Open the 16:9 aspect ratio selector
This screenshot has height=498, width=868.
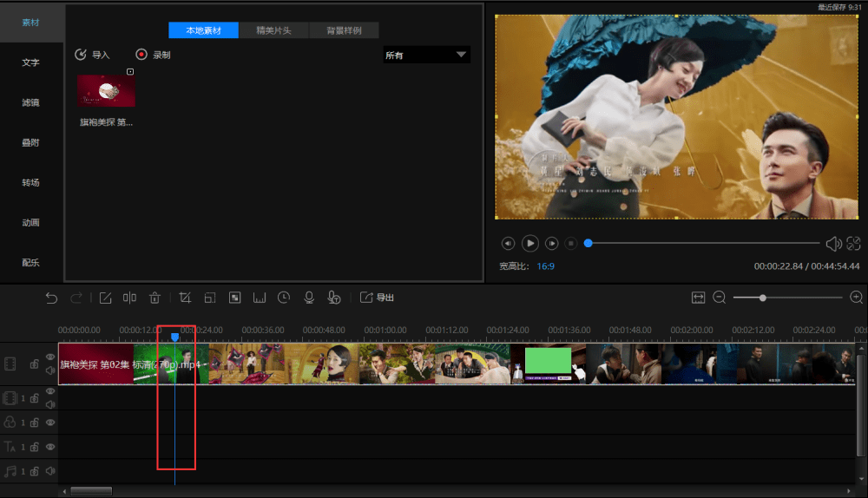click(x=546, y=266)
